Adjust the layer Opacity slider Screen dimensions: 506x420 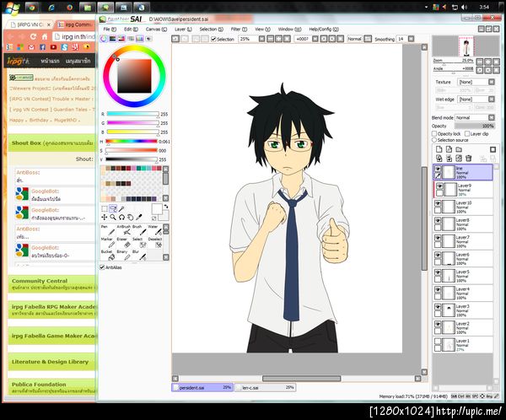(x=474, y=126)
